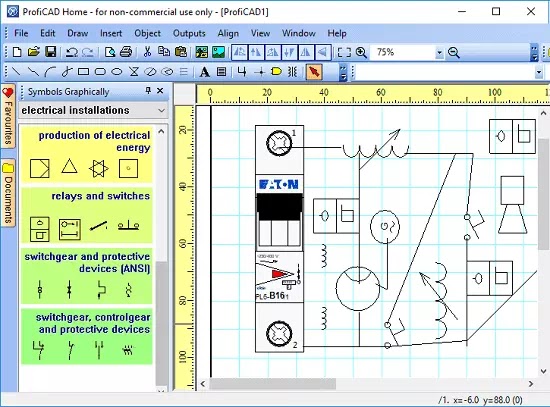The height and width of the screenshot is (407, 550).
Task: Click the Undo arrow in toolbar
Action: point(72,53)
